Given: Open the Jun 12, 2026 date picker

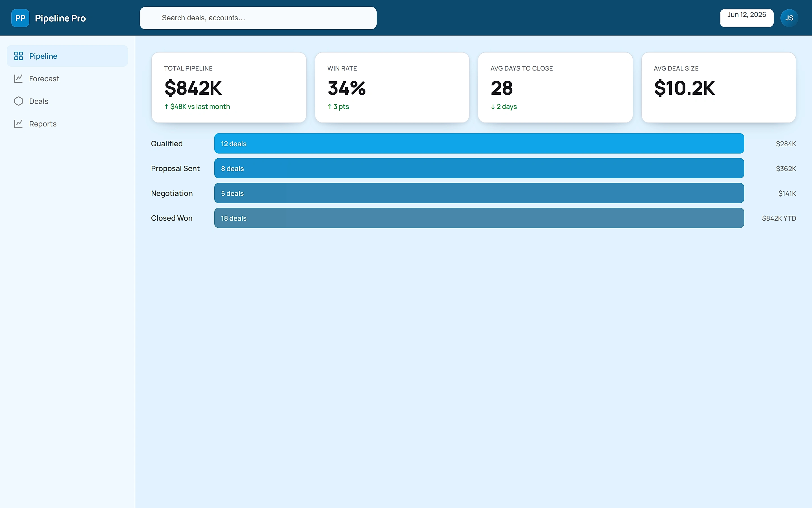Looking at the screenshot, I should pyautogui.click(x=747, y=18).
